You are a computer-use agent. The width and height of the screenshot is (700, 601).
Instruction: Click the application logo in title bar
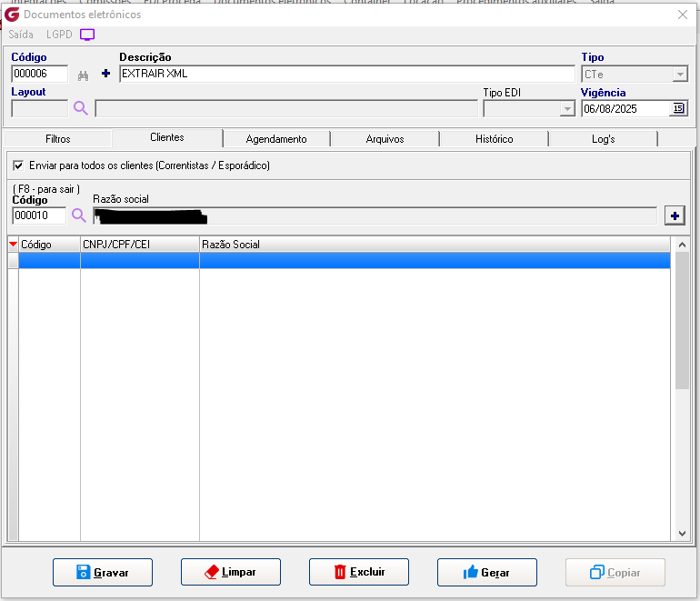[12, 15]
